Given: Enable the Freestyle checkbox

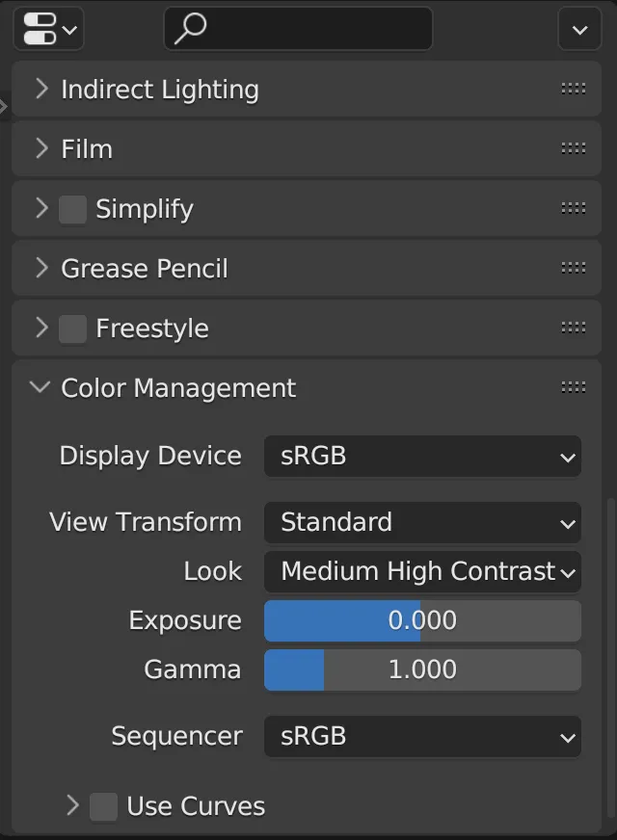Looking at the screenshot, I should point(73,328).
